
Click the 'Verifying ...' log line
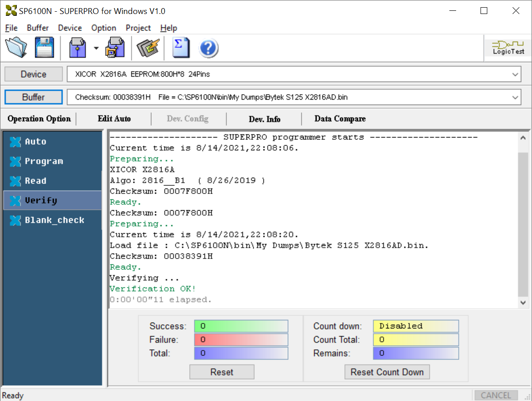(x=144, y=278)
